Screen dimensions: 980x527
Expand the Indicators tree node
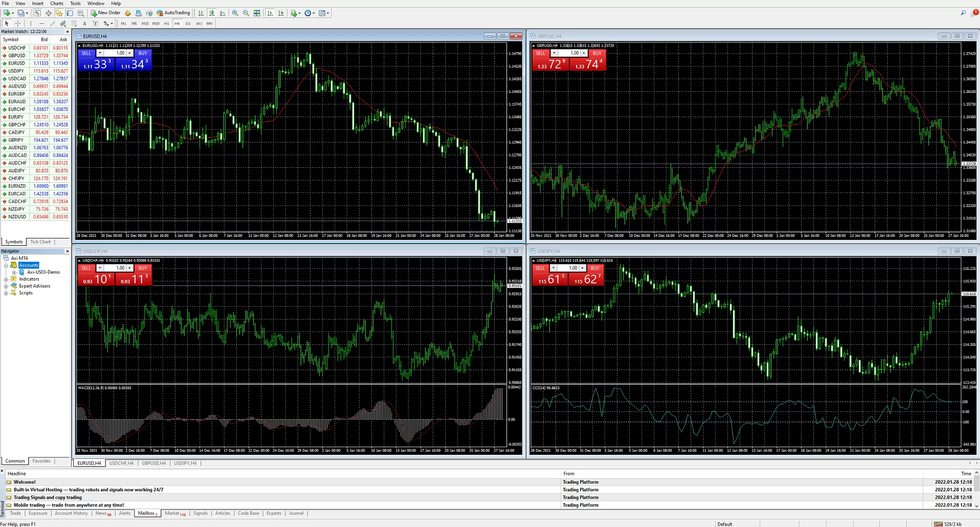pyautogui.click(x=6, y=279)
